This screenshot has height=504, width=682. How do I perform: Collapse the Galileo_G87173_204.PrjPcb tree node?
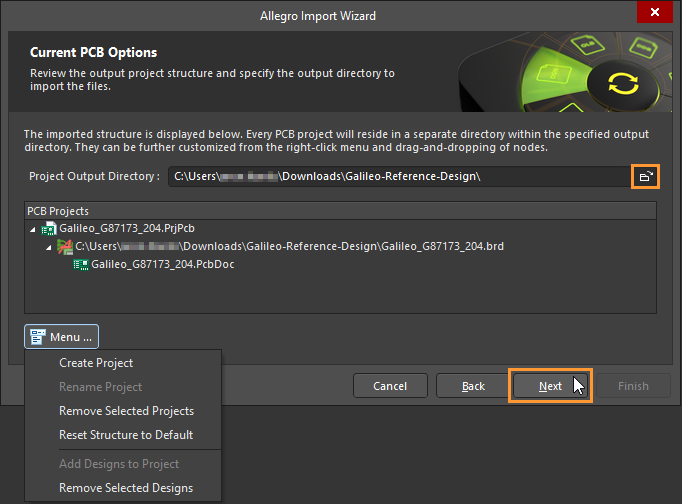33,229
